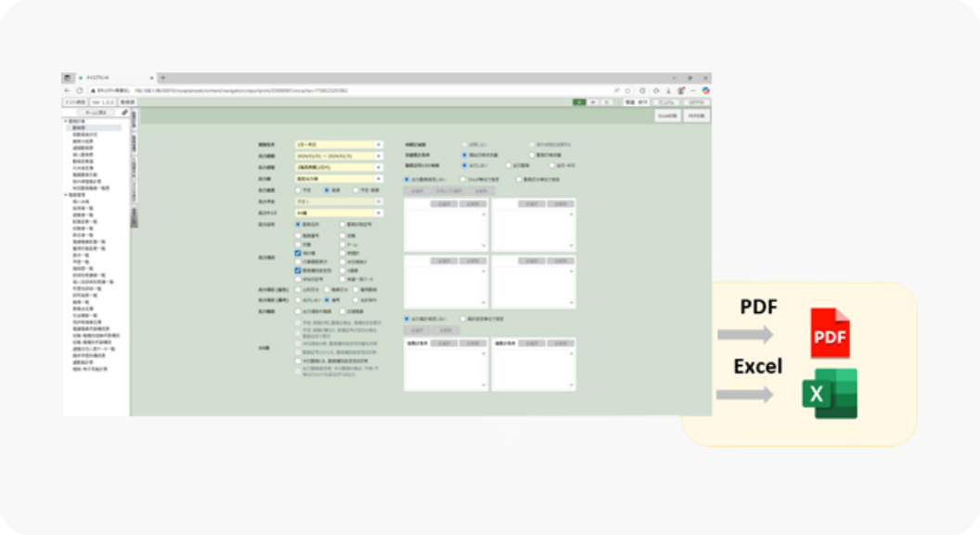Click the Ver 1.0.0 label in the toolbar
Screen dimensions: 980x535
[x=103, y=102]
